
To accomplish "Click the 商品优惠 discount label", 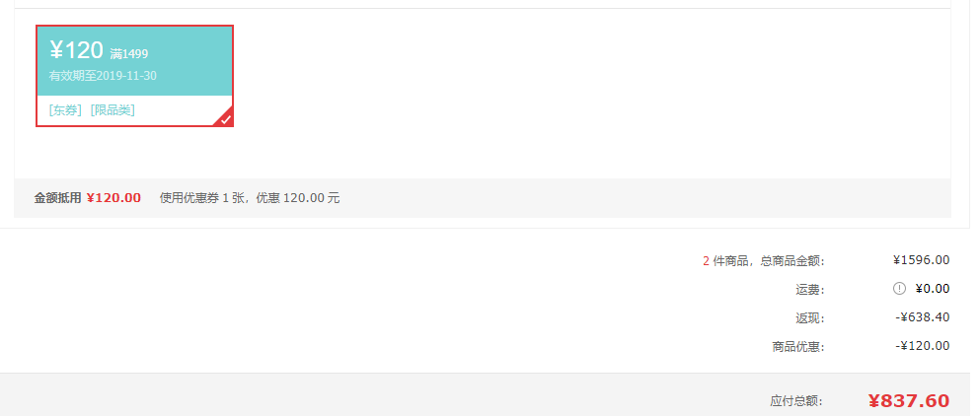I will tap(798, 347).
